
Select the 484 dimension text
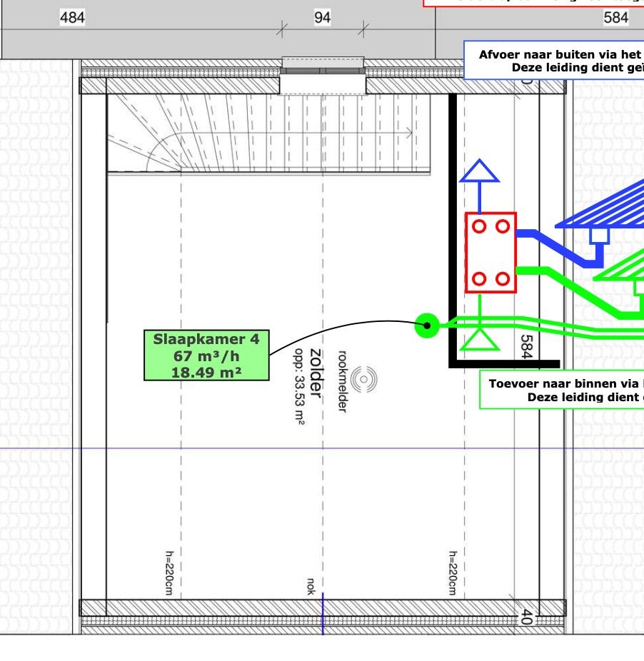pos(72,18)
